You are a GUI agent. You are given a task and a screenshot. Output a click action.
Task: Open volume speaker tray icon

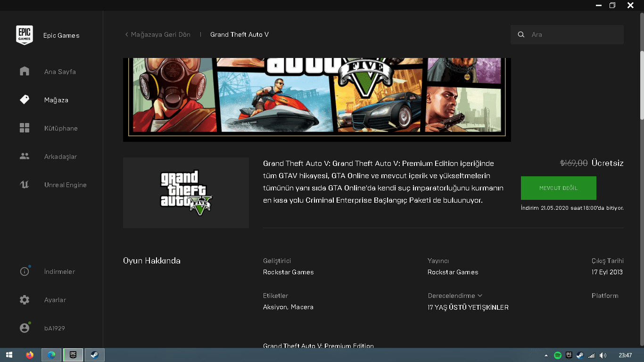point(603,355)
